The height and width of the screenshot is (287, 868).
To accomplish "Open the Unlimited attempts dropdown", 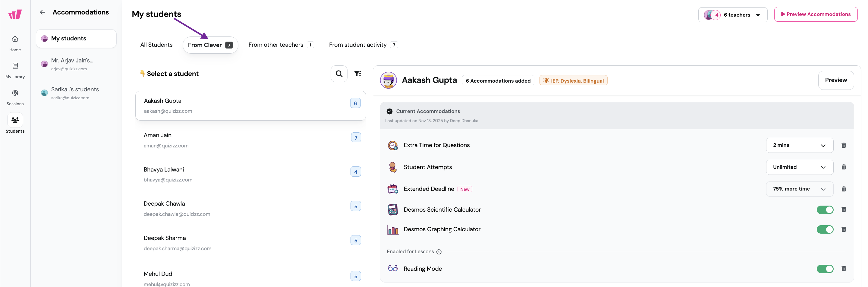I will point(799,167).
